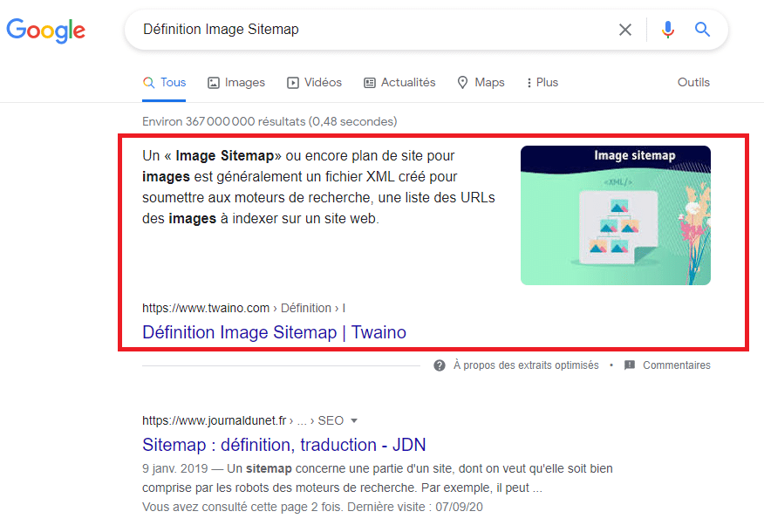Click the JDN snippet text dated 9 janv. 2019
The image size is (764, 532).
pos(377,478)
